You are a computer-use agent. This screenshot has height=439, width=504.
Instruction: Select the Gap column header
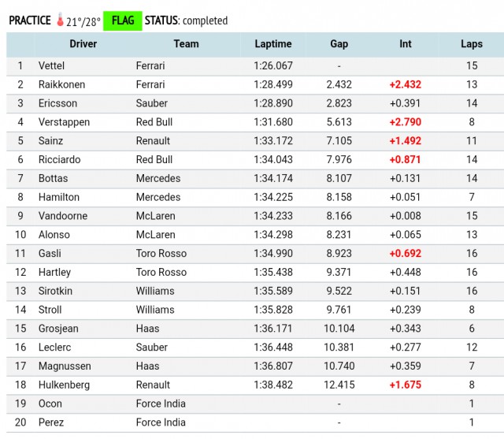click(339, 44)
